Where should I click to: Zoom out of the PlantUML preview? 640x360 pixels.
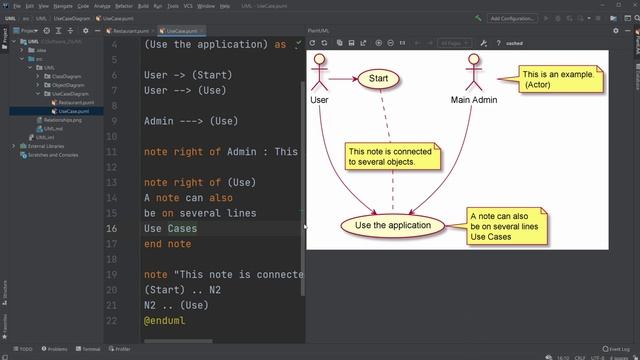(390, 43)
